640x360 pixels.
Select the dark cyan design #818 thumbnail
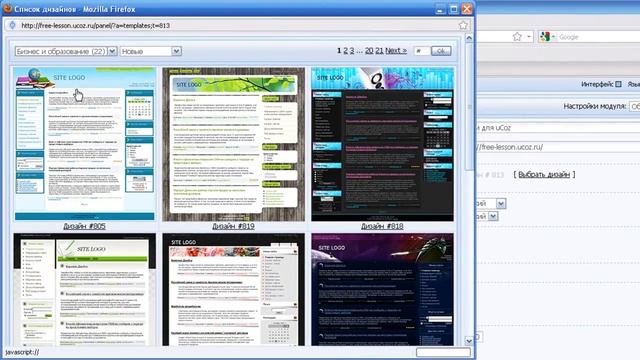click(382, 144)
